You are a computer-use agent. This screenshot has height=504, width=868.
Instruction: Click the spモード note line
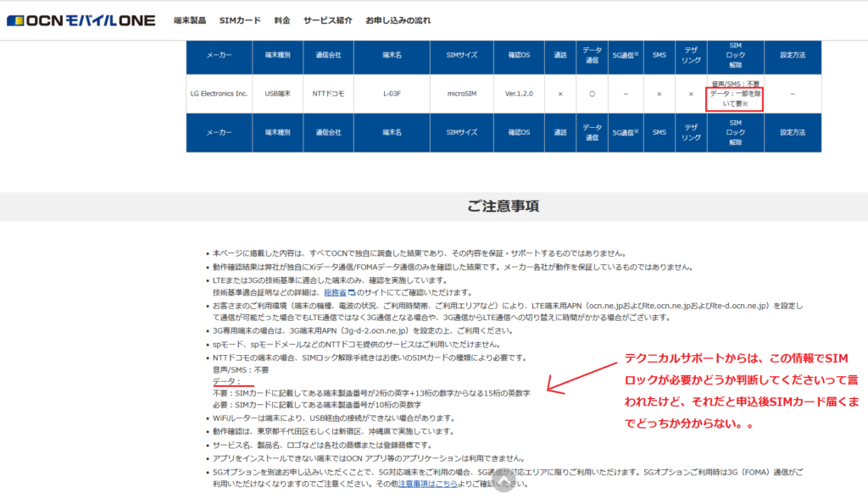pos(357,345)
